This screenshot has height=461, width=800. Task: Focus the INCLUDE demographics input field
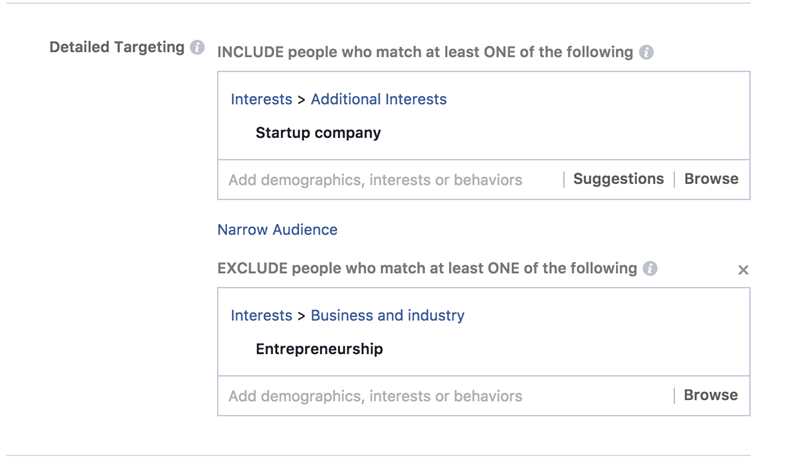coord(390,180)
